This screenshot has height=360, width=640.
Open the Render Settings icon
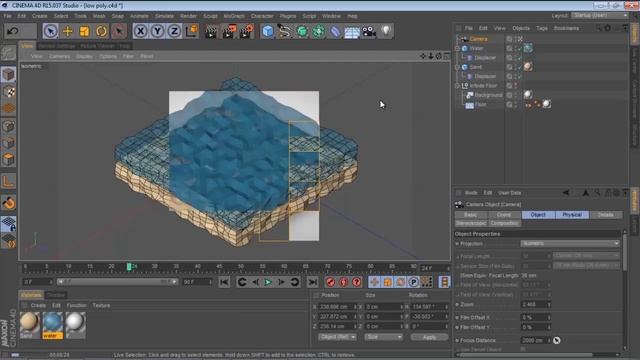(x=247, y=31)
